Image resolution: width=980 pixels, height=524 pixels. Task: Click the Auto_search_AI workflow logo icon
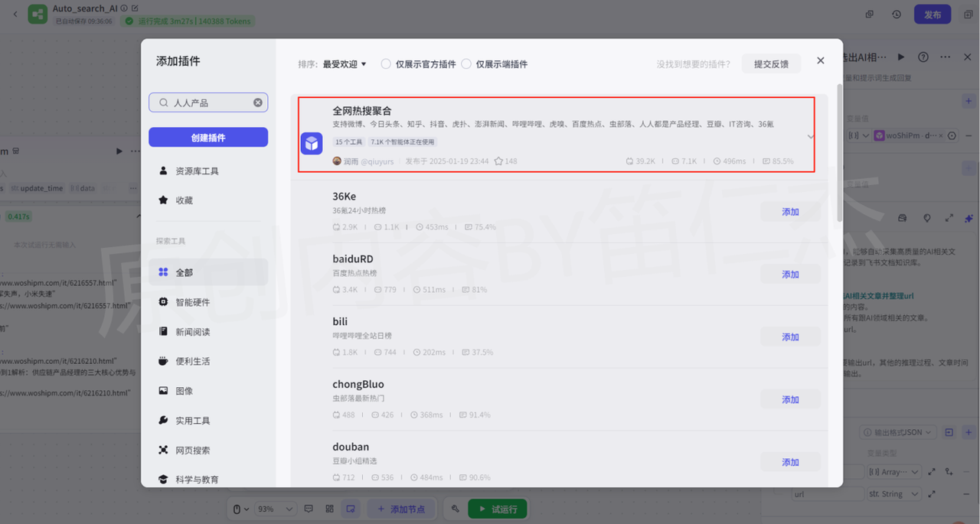coord(38,15)
